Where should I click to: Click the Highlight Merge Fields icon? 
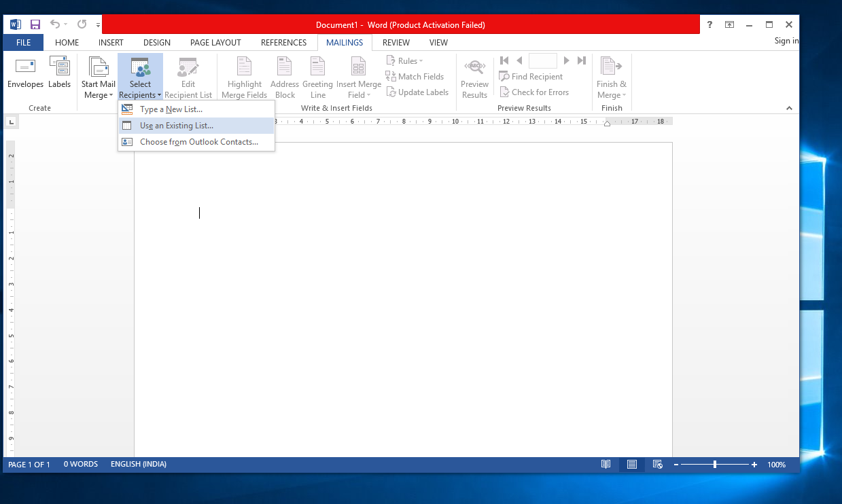(x=244, y=67)
